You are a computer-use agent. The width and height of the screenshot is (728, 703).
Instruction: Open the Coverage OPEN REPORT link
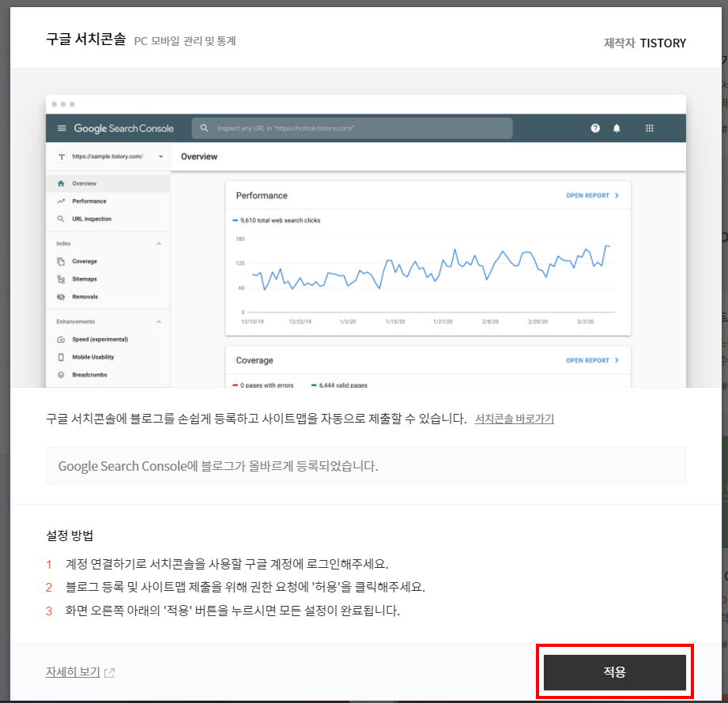(592, 360)
